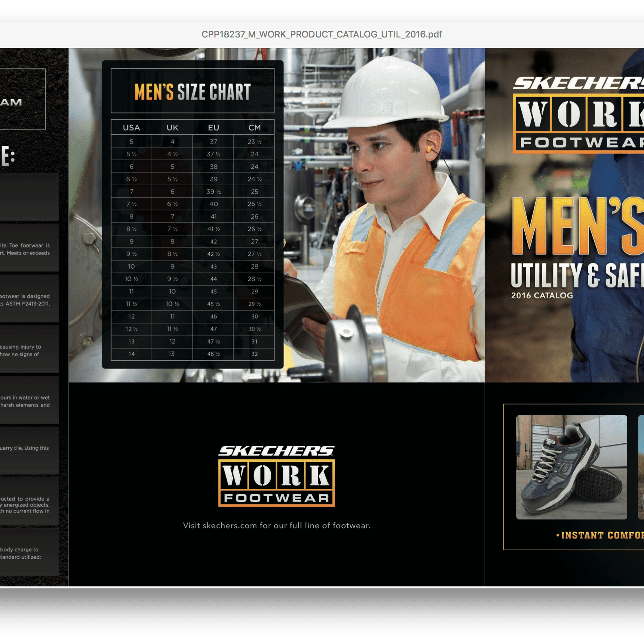The image size is (644, 644).
Task: Click the CM value 30 cell
Action: click(x=254, y=316)
